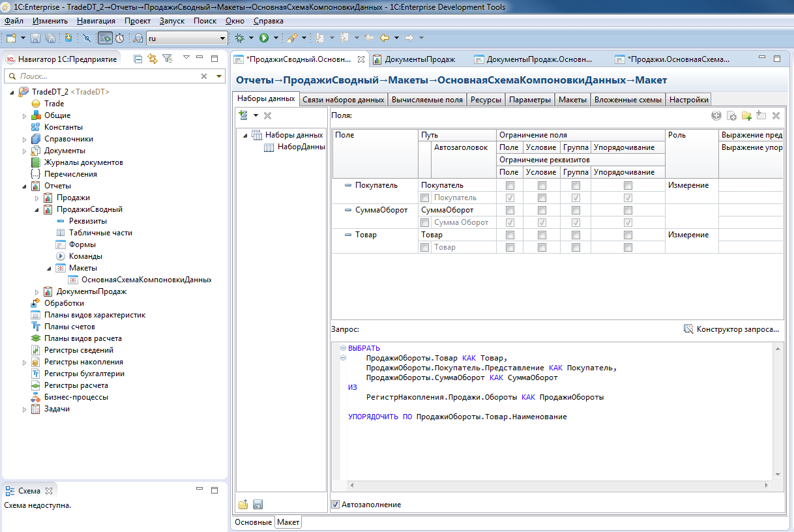
Task: Open Конструктор запроса query builder
Action: [731, 329]
